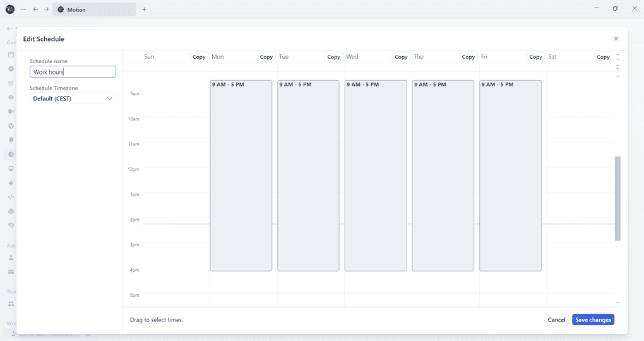The width and height of the screenshot is (644, 341).
Task: Cancel the schedule edits
Action: tap(556, 320)
